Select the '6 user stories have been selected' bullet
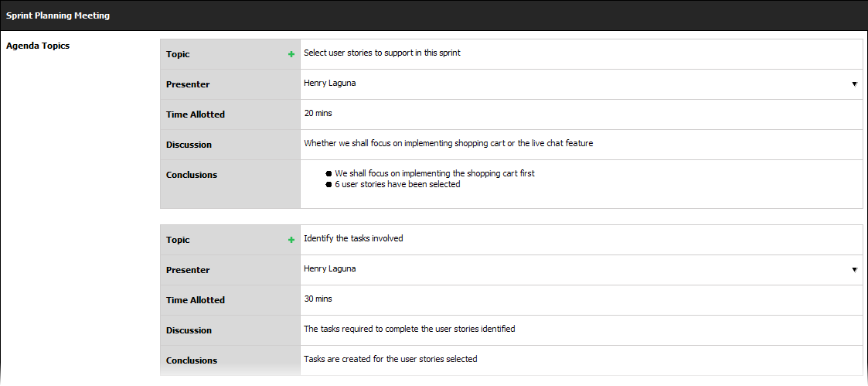The width and height of the screenshot is (868, 386). (397, 184)
